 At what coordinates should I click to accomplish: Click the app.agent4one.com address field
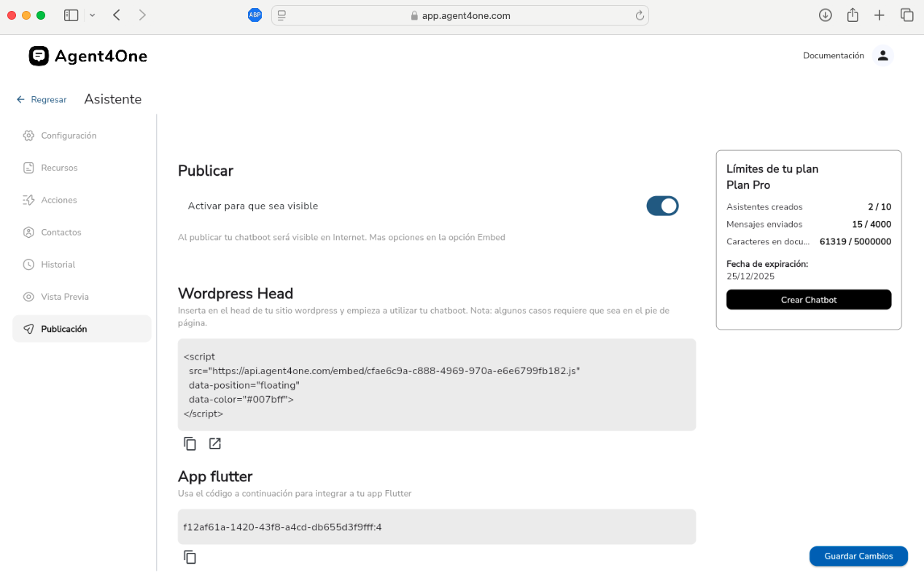point(466,15)
